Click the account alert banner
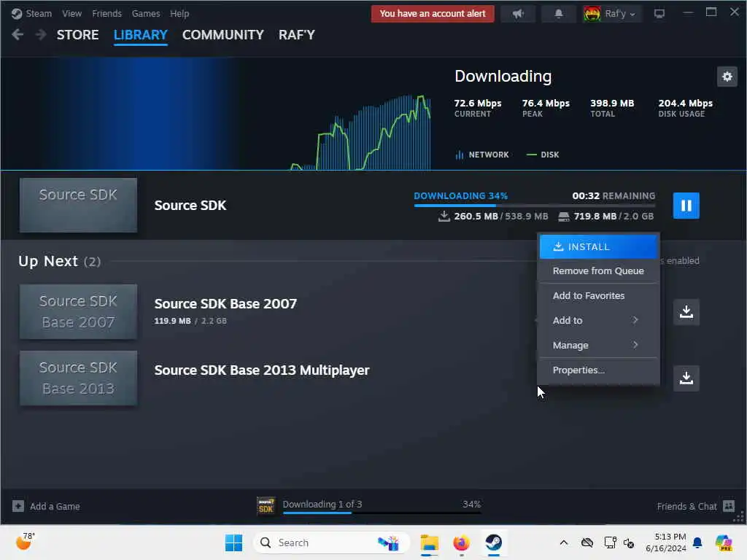 coord(433,14)
